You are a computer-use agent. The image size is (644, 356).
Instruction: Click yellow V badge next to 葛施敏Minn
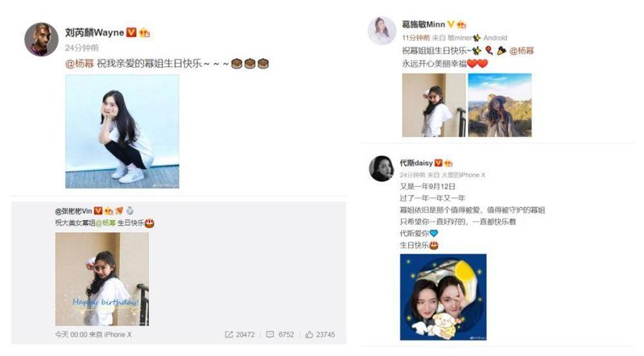point(451,25)
